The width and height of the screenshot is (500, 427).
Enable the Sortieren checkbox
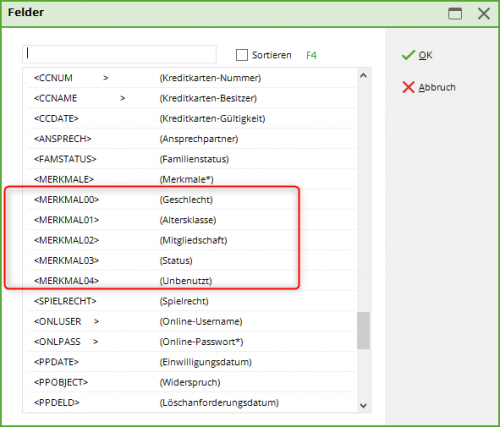point(242,55)
